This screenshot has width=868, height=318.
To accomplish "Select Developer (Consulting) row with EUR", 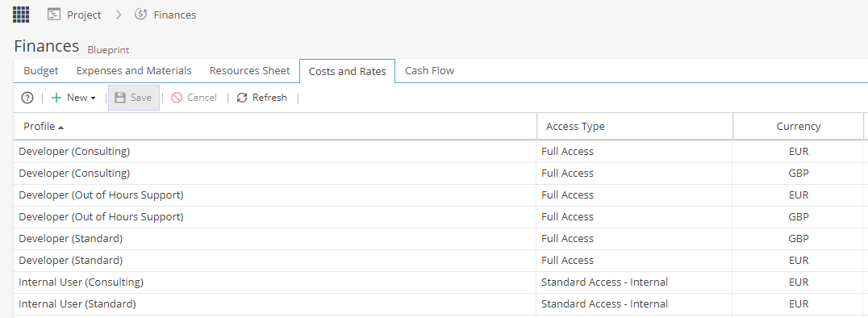I will tap(440, 151).
